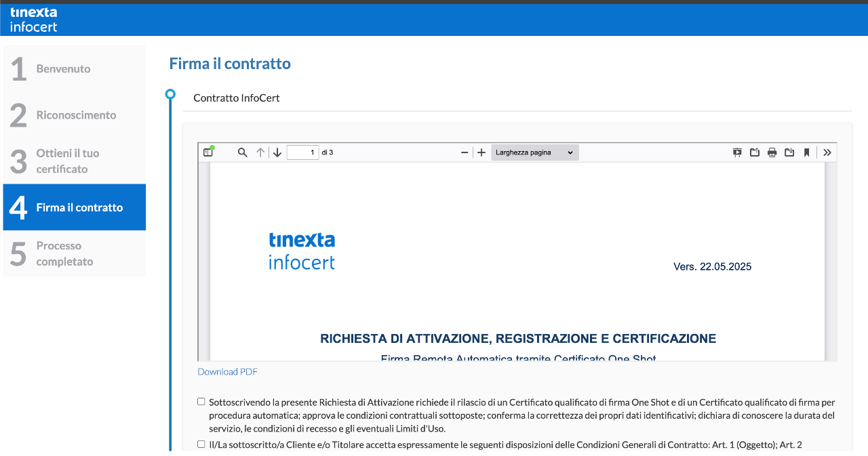The height and width of the screenshot is (456, 868).
Task: Expand PDF toolbar extra tools chevron
Action: (x=827, y=152)
